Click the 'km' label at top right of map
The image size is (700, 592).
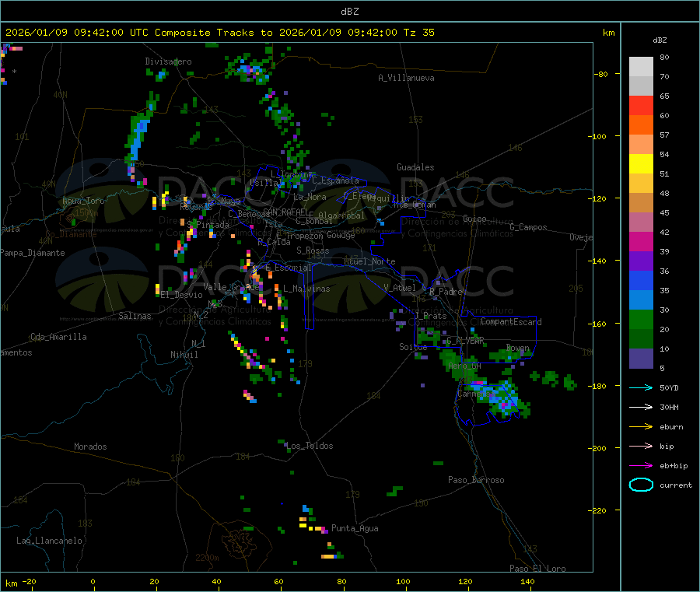tap(608, 33)
